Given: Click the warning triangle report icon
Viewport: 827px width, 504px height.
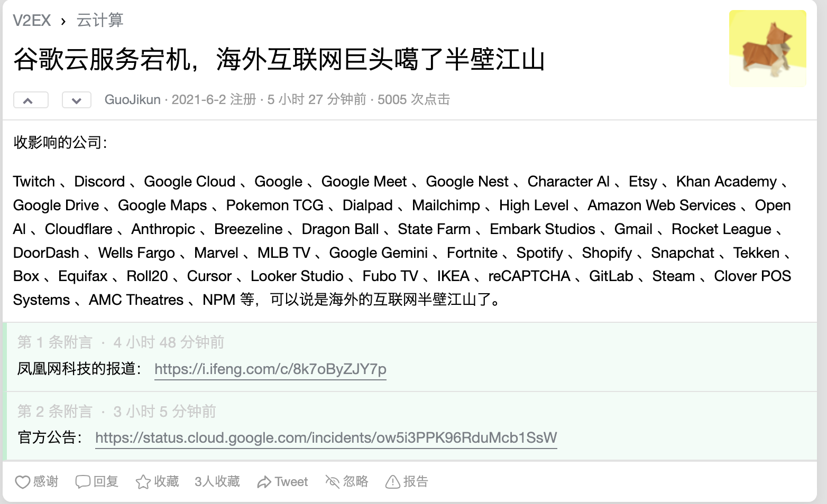Looking at the screenshot, I should [393, 482].
